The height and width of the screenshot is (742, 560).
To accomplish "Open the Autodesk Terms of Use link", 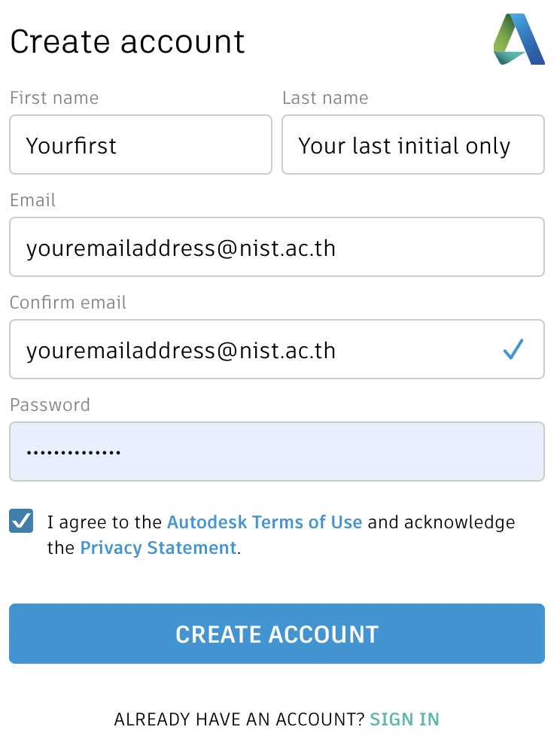I will tap(264, 522).
